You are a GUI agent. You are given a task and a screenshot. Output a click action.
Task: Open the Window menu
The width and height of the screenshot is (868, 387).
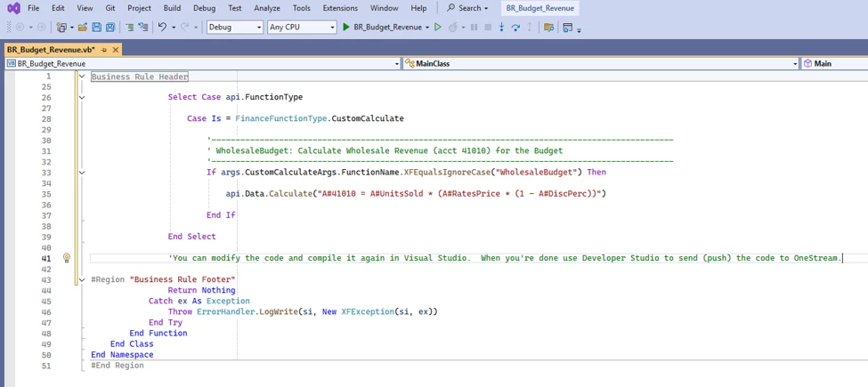tap(385, 8)
